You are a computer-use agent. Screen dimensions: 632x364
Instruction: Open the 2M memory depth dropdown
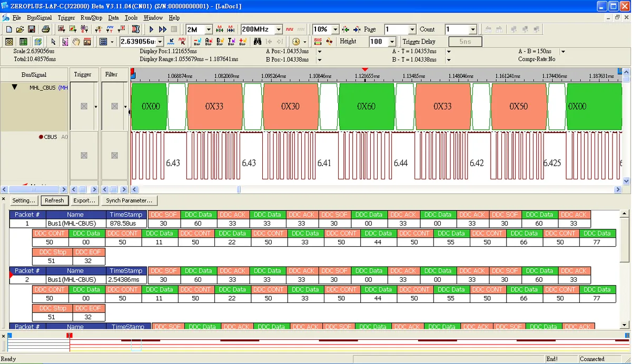(x=209, y=29)
